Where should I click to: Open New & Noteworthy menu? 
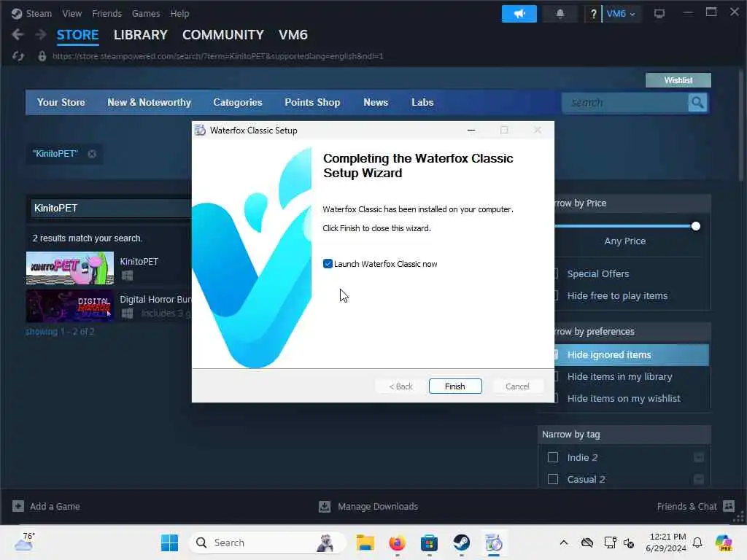[x=149, y=102]
